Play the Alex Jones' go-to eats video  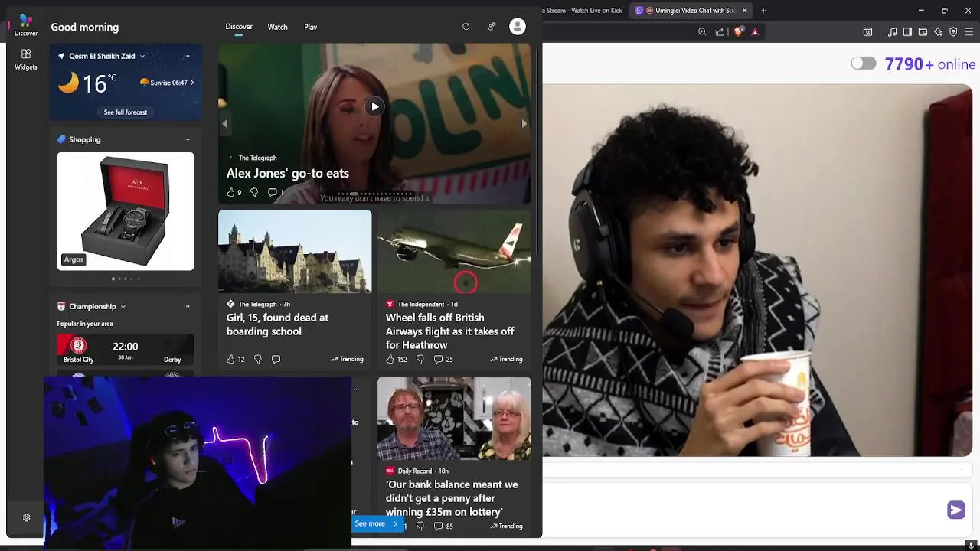click(x=374, y=106)
